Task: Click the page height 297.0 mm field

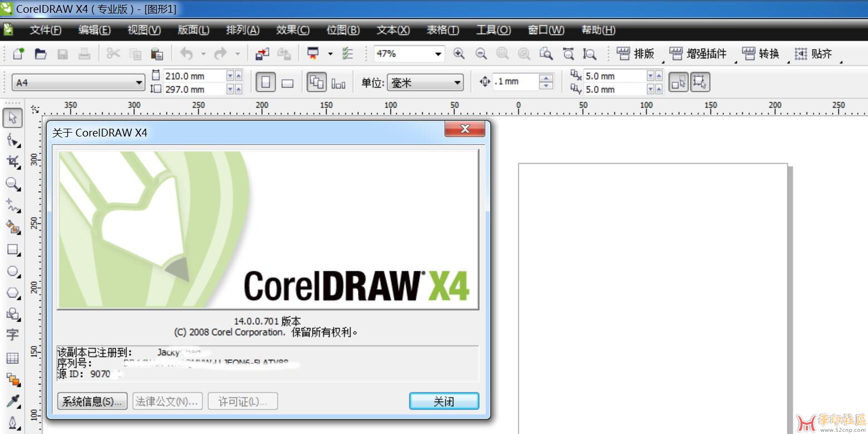Action: tap(194, 89)
